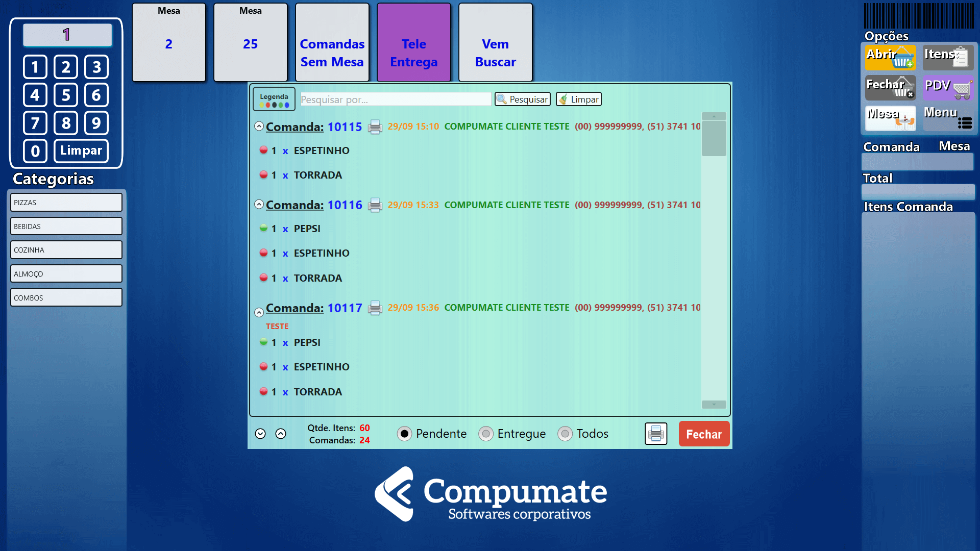980x551 pixels.
Task: Collapse Comanda 10116 with its chevron
Action: click(x=259, y=204)
